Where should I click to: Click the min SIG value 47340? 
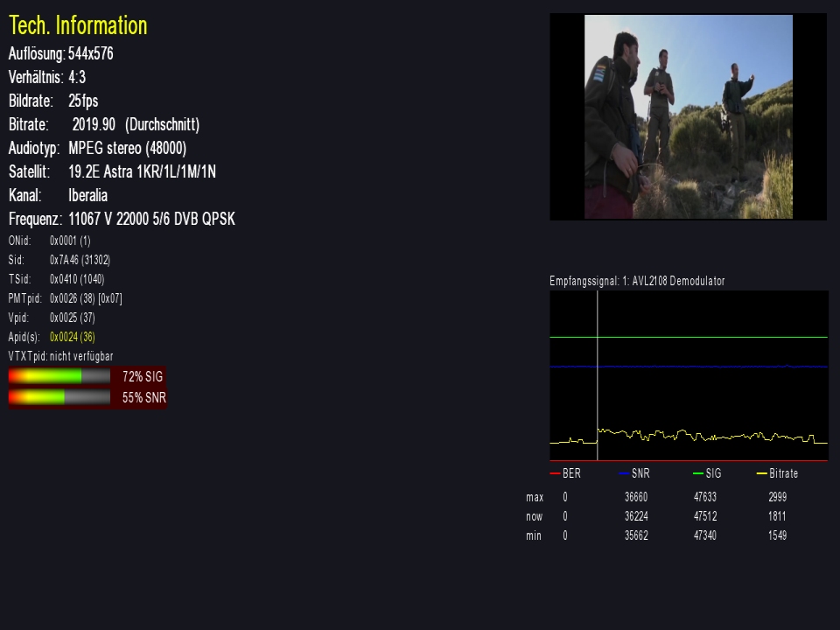pyautogui.click(x=705, y=535)
